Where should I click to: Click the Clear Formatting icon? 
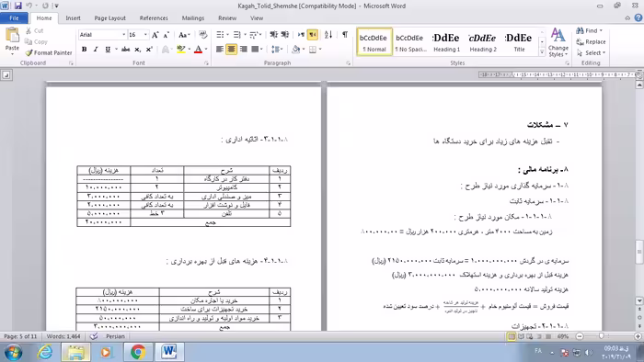203,34
